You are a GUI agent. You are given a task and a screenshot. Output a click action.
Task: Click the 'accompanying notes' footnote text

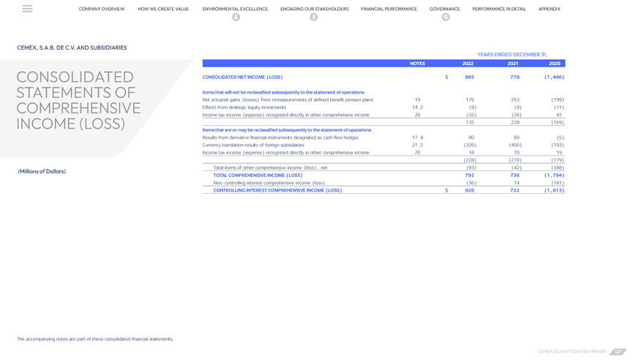pos(95,339)
